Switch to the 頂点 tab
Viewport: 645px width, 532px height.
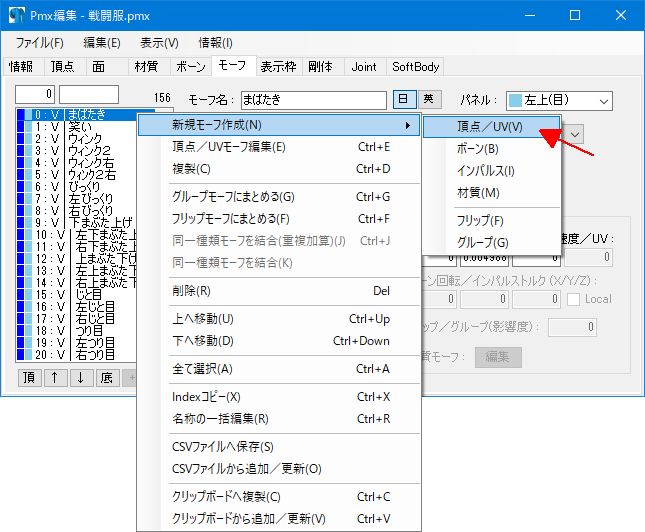click(x=63, y=67)
